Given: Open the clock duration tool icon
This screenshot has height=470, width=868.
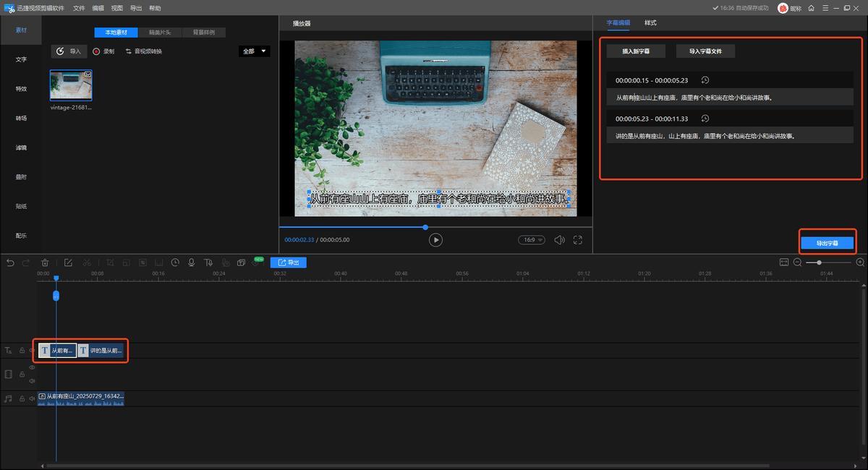Looking at the screenshot, I should [176, 262].
